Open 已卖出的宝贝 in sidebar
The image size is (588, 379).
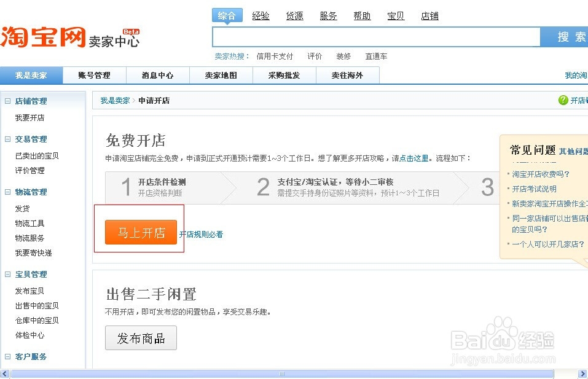[37, 155]
